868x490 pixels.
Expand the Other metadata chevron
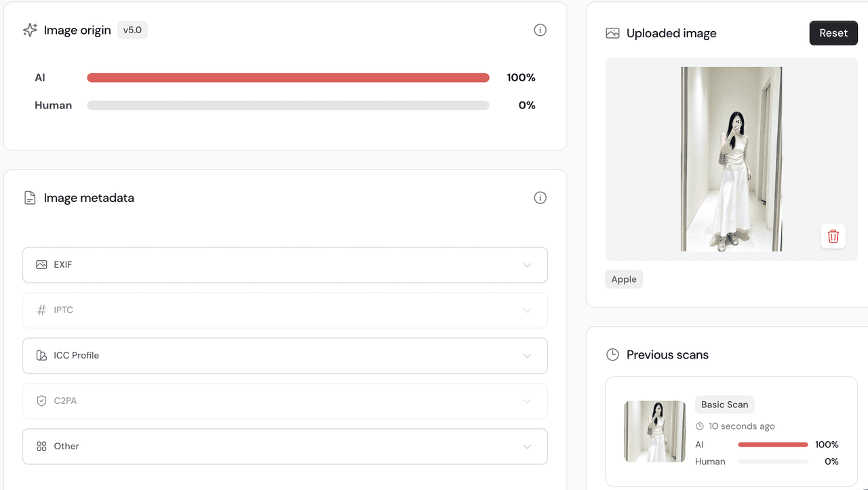click(x=527, y=447)
